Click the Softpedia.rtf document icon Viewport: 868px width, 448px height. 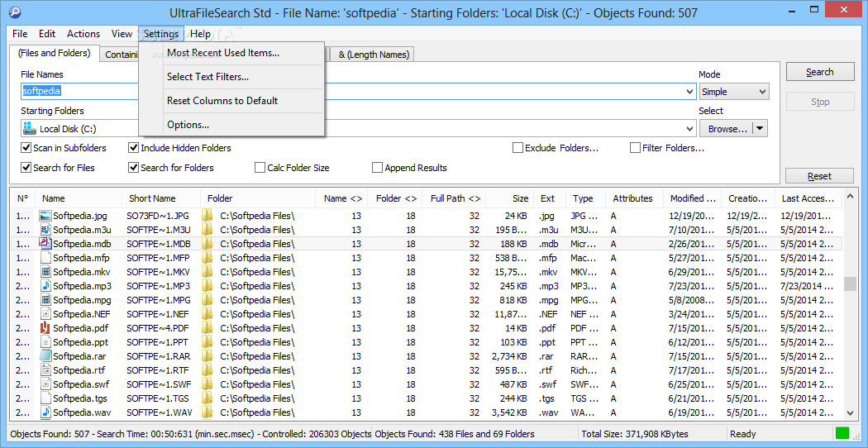tap(45, 370)
